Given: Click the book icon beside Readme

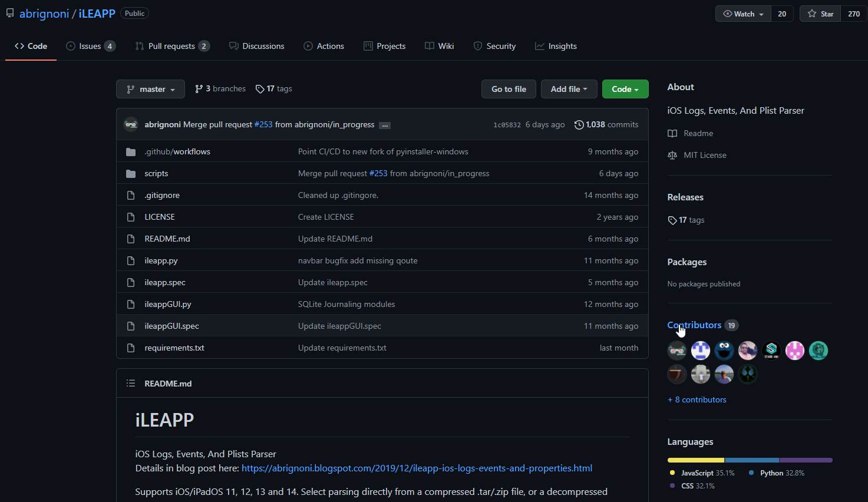Looking at the screenshot, I should point(672,134).
